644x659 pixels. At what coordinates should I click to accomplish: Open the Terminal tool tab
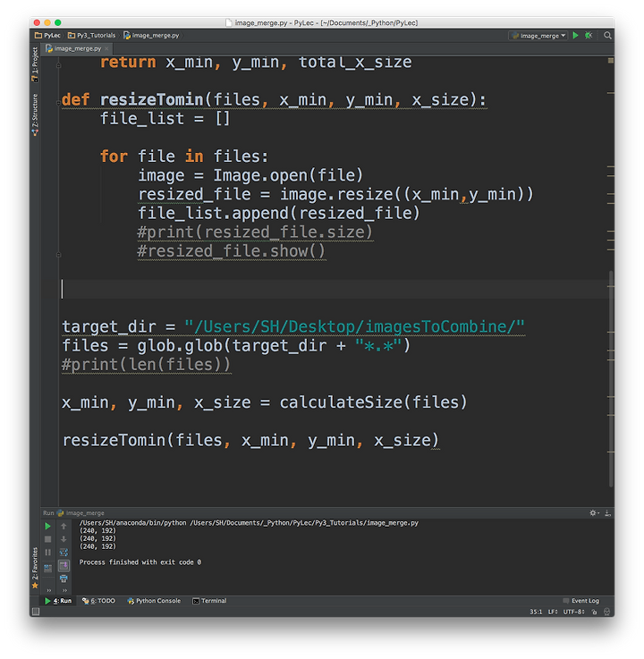(x=209, y=601)
